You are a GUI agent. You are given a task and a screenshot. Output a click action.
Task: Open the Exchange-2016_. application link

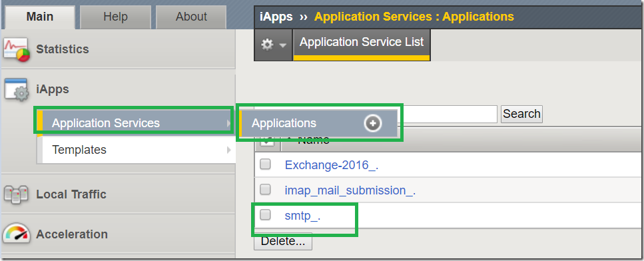click(x=332, y=165)
